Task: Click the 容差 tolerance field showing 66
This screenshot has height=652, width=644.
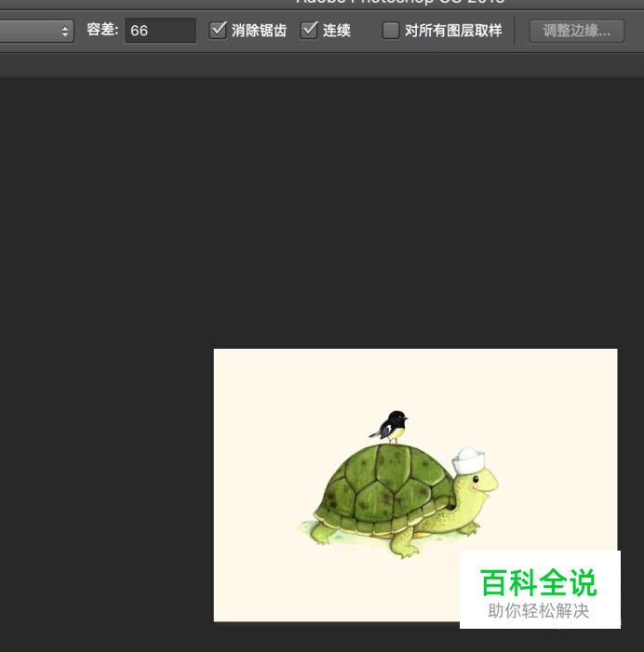Action: [161, 31]
